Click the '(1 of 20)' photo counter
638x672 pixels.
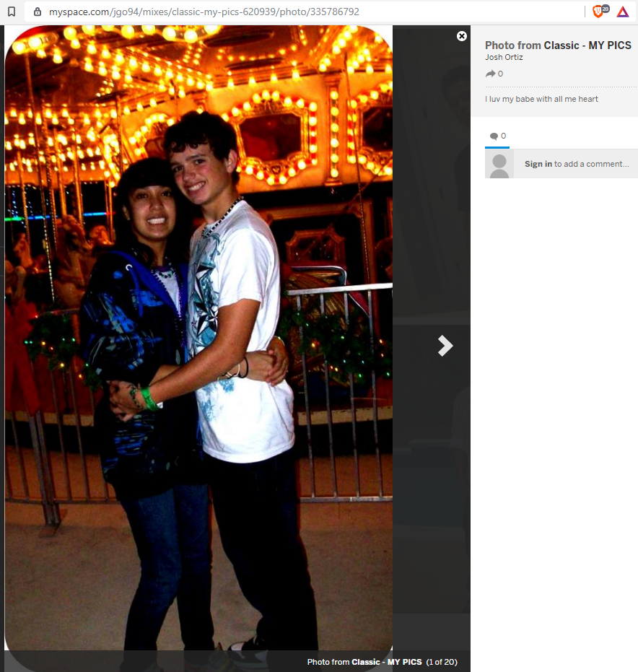(x=441, y=662)
